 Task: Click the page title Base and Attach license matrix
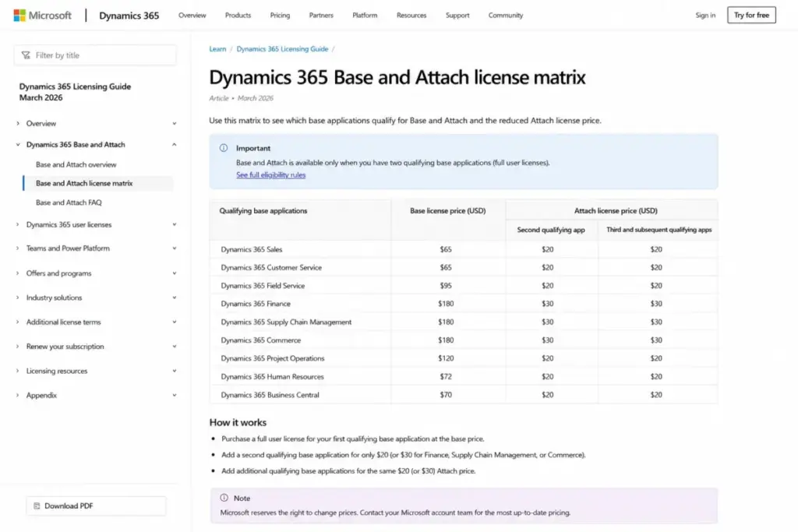(397, 77)
